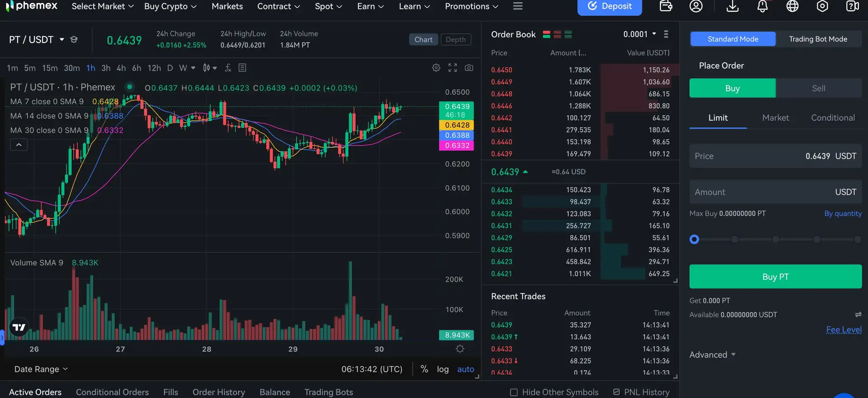Expand the Advanced order options
This screenshot has height=398, width=868.
712,355
